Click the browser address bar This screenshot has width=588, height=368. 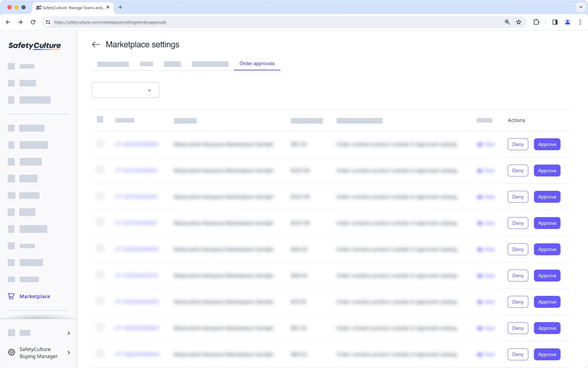[245, 22]
